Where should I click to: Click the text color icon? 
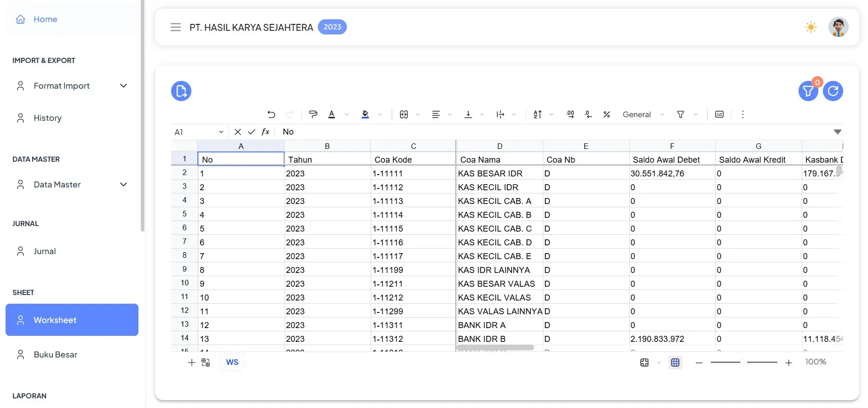click(332, 114)
